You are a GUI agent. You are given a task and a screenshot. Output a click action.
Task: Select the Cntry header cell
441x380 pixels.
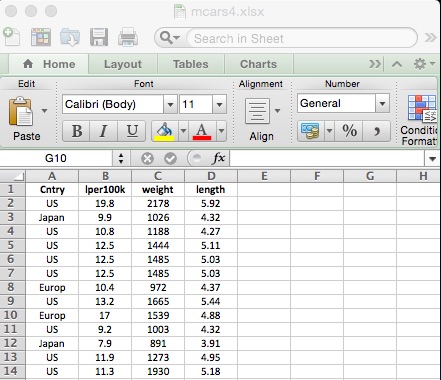(52, 189)
